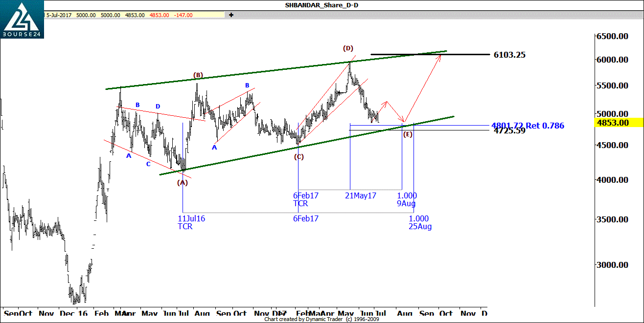Select the (B) wave label
The width and height of the screenshot is (644, 323).
[x=198, y=75]
